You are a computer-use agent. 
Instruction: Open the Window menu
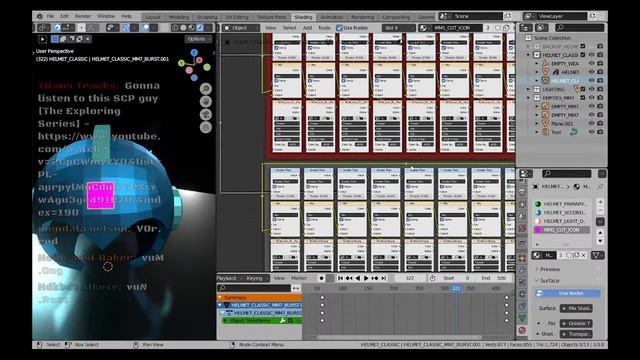pyautogui.click(x=106, y=16)
